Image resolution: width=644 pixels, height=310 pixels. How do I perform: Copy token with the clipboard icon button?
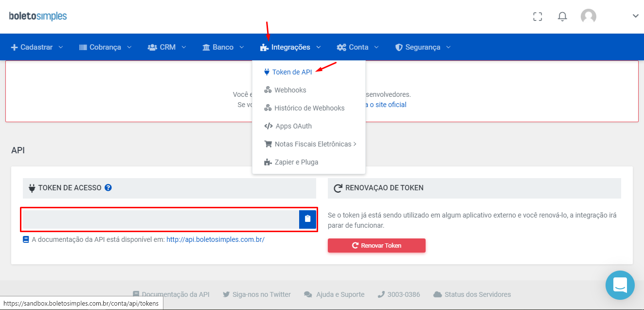[307, 219]
